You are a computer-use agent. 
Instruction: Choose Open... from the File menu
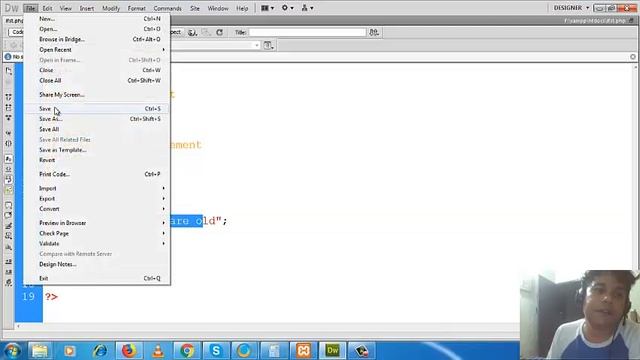click(97, 29)
